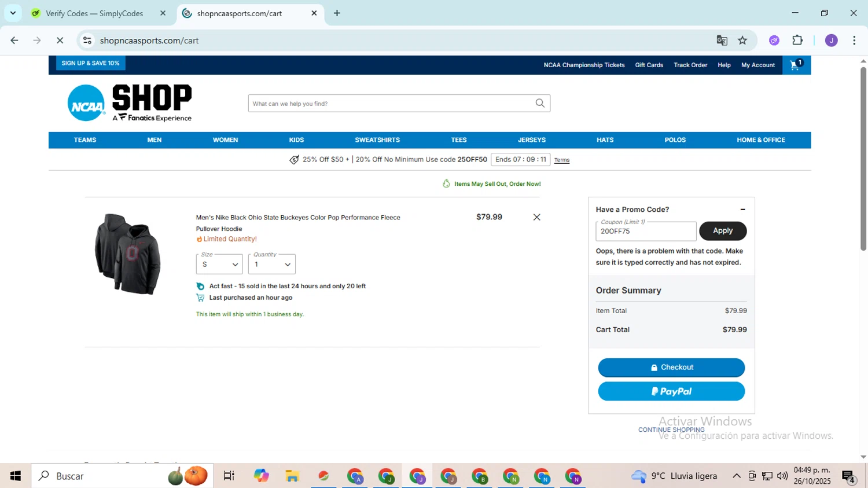
Task: Open the tab search dropdown arrow
Action: [x=13, y=13]
